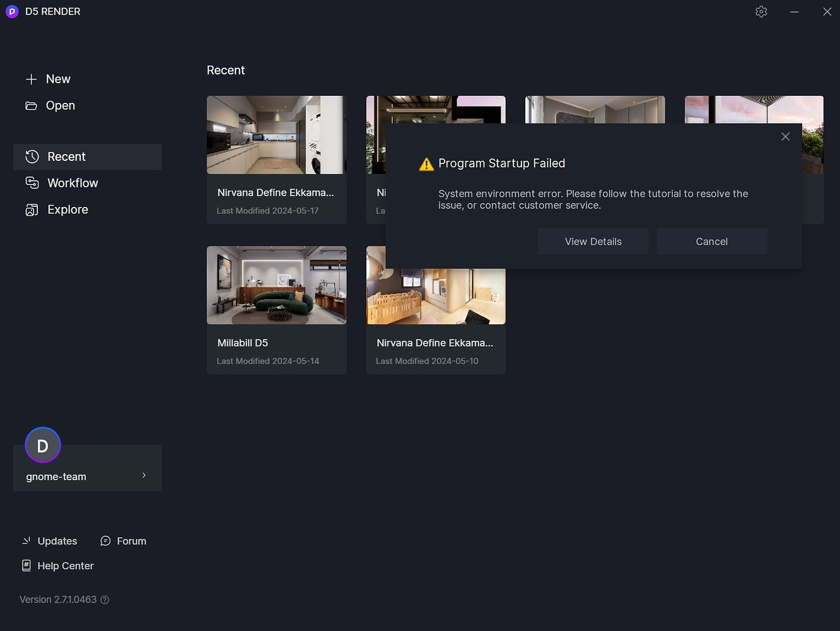Click the Version 2.7.1.0463 text
Viewport: 840px width, 631px height.
[x=58, y=599]
